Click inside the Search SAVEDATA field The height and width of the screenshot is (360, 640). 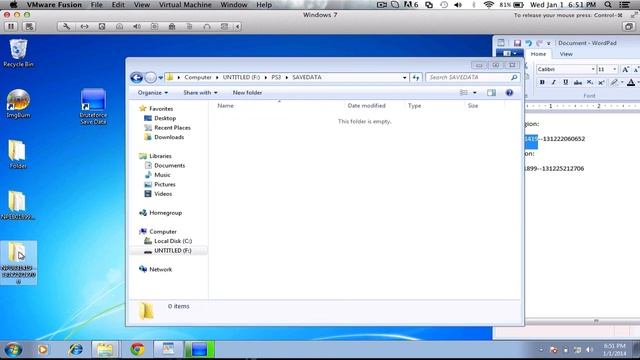point(473,77)
